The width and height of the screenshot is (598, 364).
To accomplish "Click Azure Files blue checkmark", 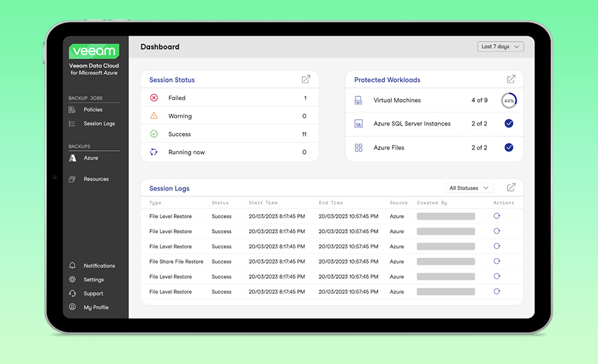I will [509, 148].
